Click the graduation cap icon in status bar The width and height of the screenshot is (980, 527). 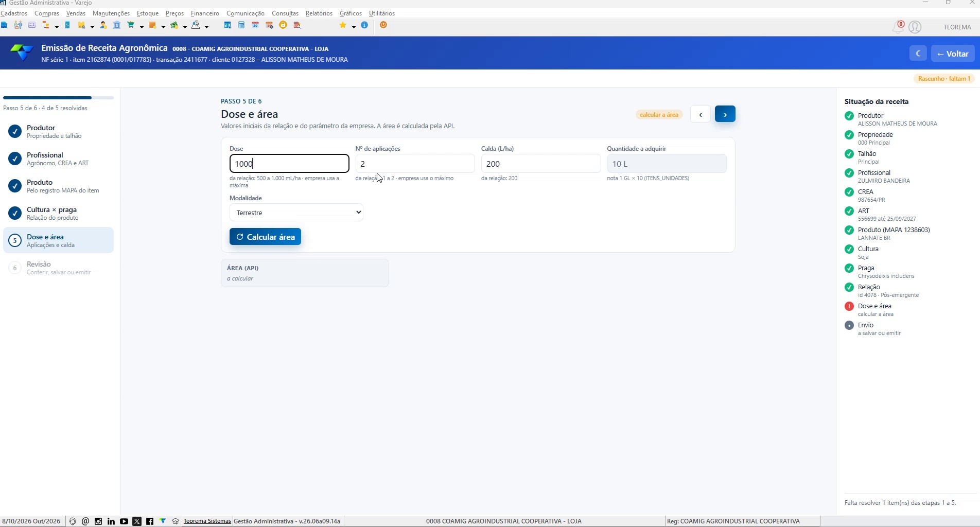176,521
